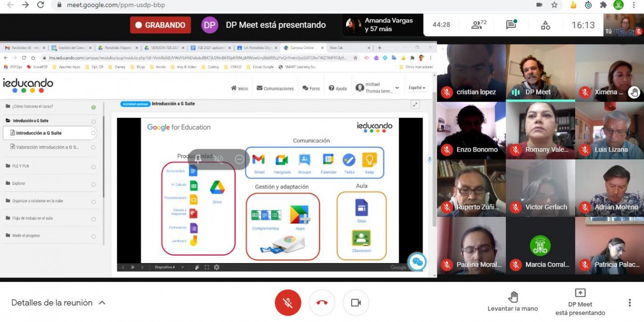Viewport: 644px width, 322px height.
Task: Select the Victor Gerlach video tile
Action: pyautogui.click(x=540, y=188)
